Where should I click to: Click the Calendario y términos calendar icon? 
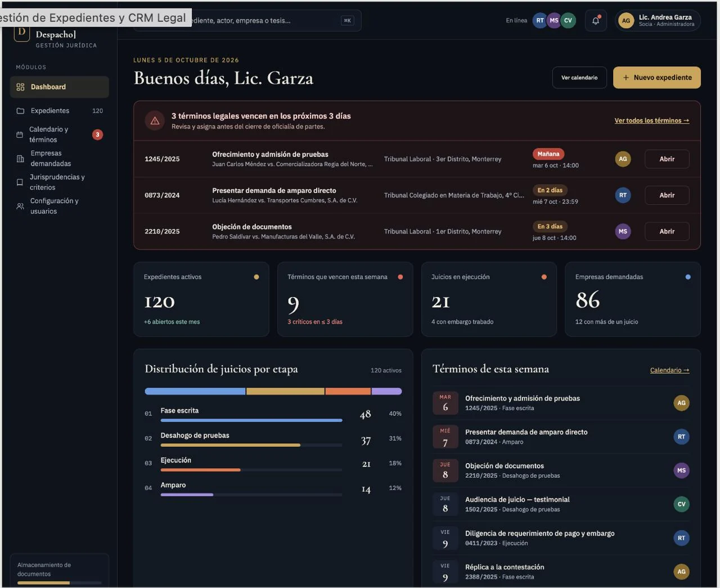[x=19, y=134]
